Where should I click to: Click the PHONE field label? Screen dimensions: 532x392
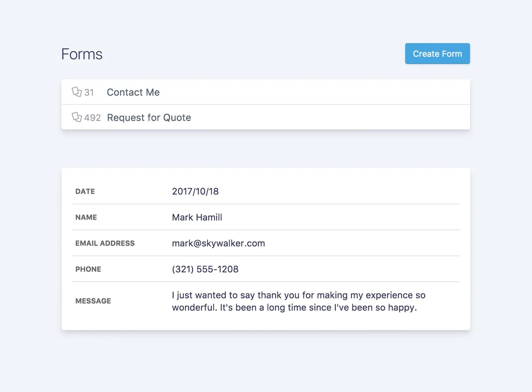tap(88, 269)
